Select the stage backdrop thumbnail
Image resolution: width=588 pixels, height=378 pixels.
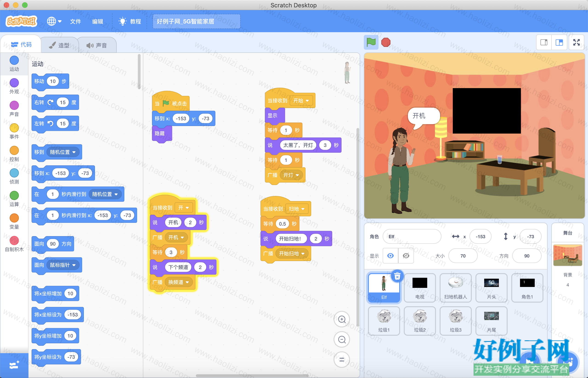pyautogui.click(x=568, y=255)
